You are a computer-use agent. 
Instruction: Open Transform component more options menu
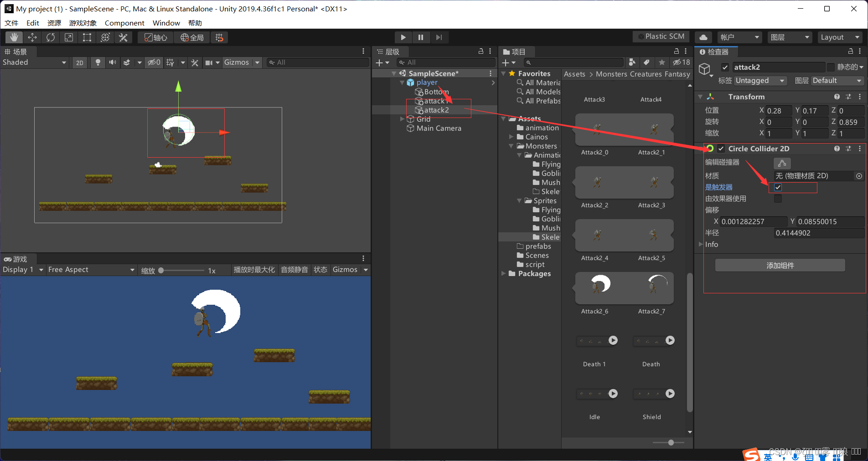[860, 97]
